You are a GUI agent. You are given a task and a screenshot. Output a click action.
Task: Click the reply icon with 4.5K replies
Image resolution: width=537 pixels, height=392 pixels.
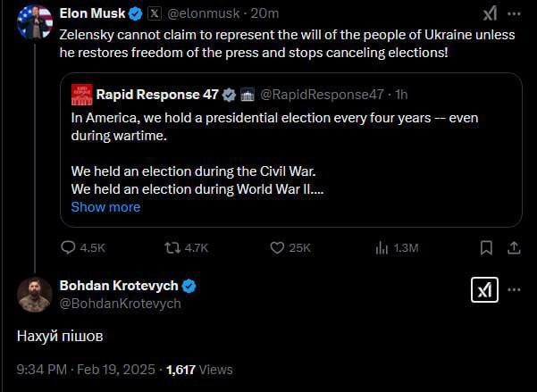coord(69,247)
